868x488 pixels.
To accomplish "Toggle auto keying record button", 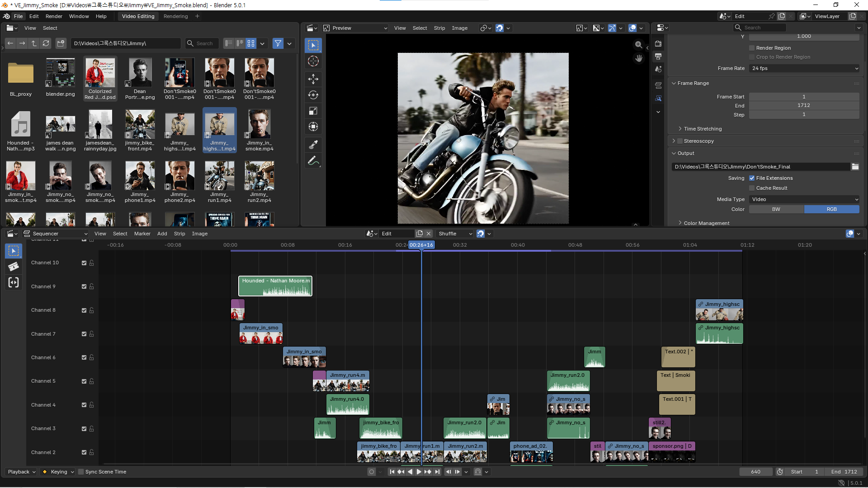I will [x=372, y=472].
